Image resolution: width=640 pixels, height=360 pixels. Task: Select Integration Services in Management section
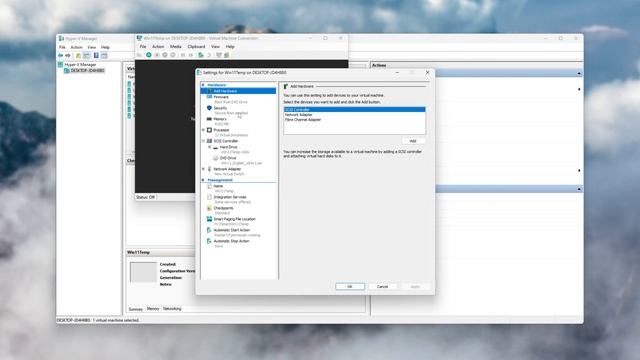(x=230, y=197)
